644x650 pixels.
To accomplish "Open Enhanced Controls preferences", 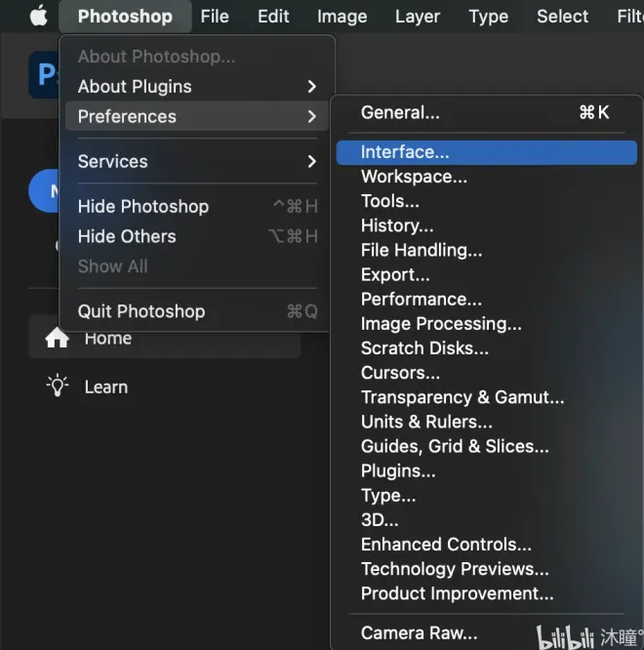I will point(487,544).
